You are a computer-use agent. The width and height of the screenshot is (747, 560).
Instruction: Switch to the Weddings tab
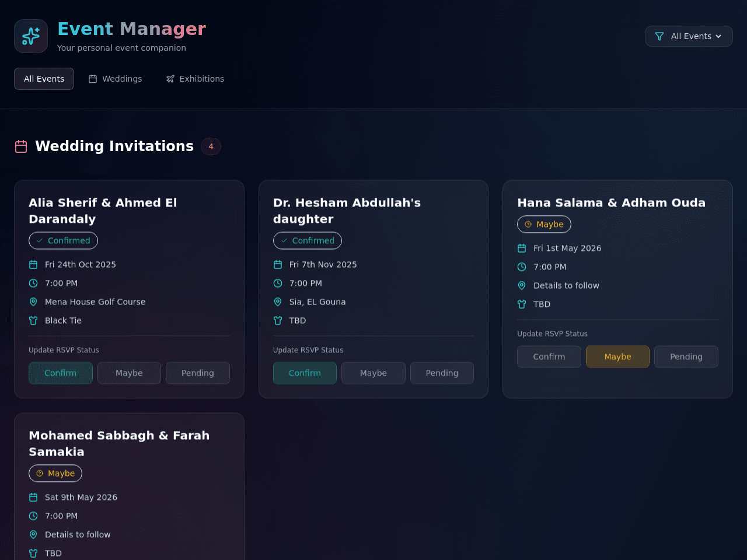pyautogui.click(x=115, y=79)
